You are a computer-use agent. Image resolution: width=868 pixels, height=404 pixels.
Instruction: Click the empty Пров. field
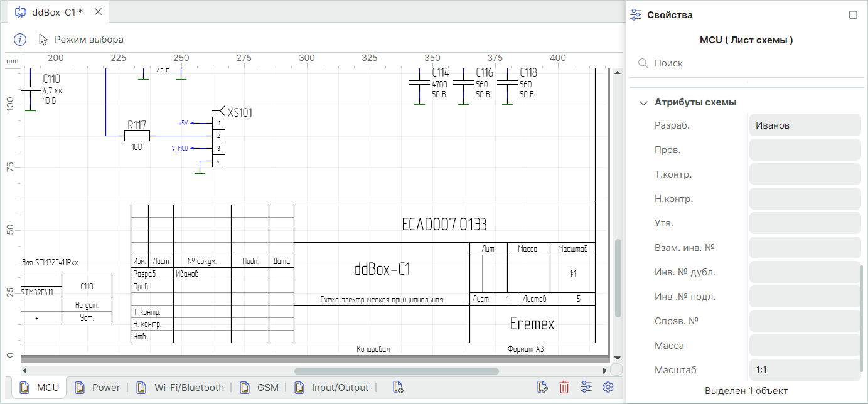(805, 150)
